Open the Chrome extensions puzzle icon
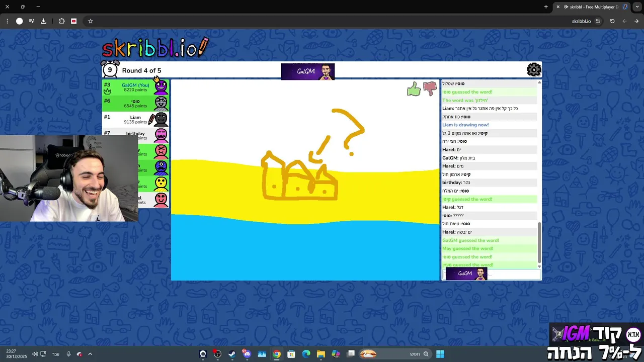The height and width of the screenshot is (362, 644). (62, 21)
